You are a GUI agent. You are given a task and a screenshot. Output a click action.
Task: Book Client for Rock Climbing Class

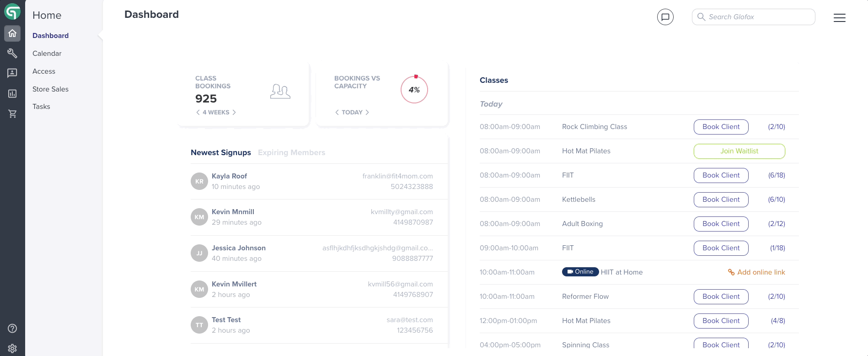(721, 127)
